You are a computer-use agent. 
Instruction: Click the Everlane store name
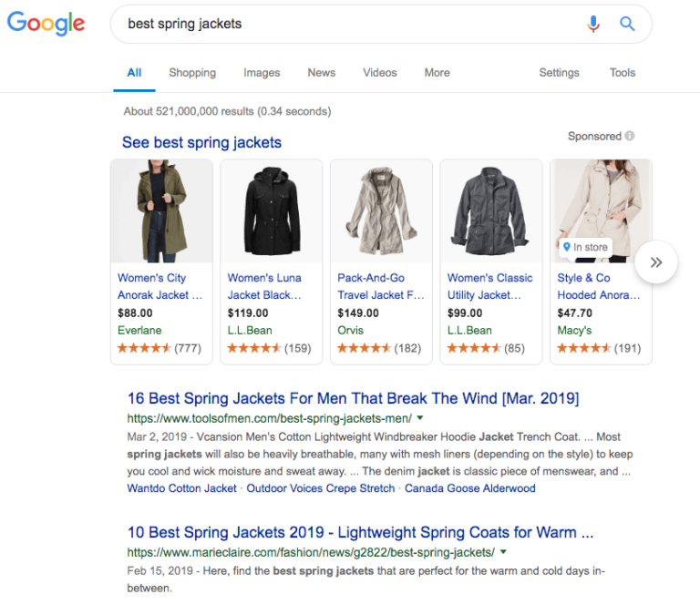coord(139,330)
